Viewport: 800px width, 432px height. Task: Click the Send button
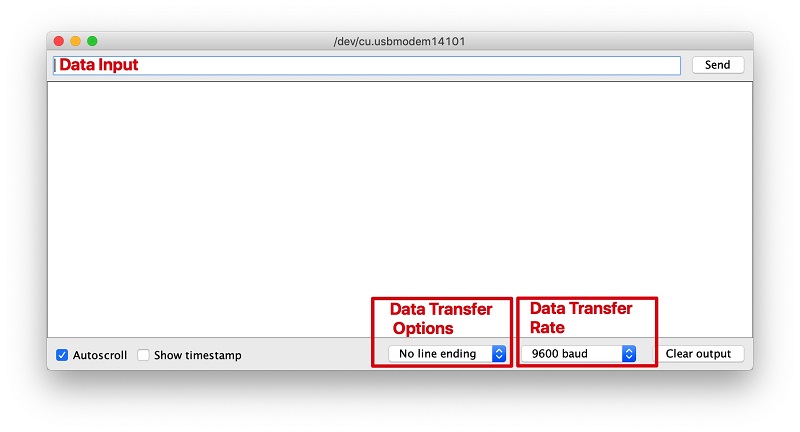[x=717, y=65]
